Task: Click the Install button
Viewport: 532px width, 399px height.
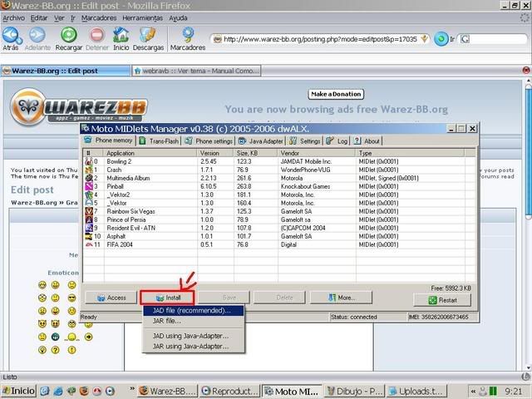Action: coord(167,298)
